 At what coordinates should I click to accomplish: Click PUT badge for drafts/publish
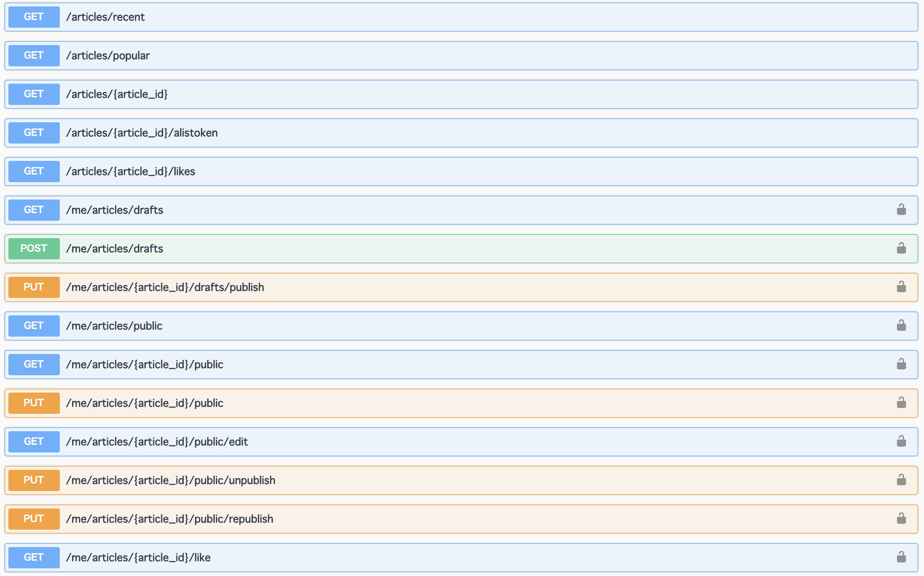tap(34, 287)
